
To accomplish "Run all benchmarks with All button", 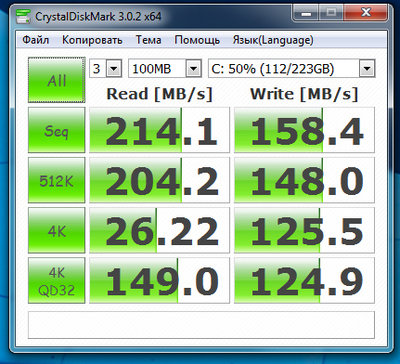I will pos(57,80).
